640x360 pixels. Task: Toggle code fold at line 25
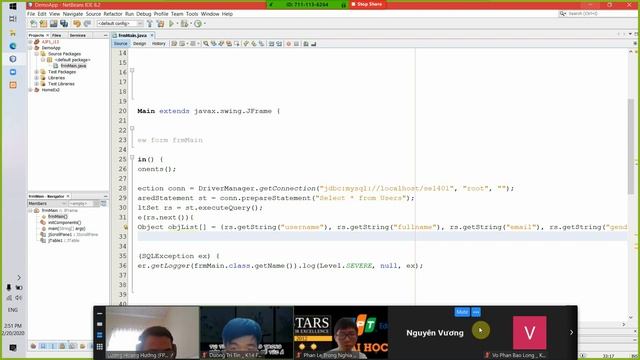[132, 158]
